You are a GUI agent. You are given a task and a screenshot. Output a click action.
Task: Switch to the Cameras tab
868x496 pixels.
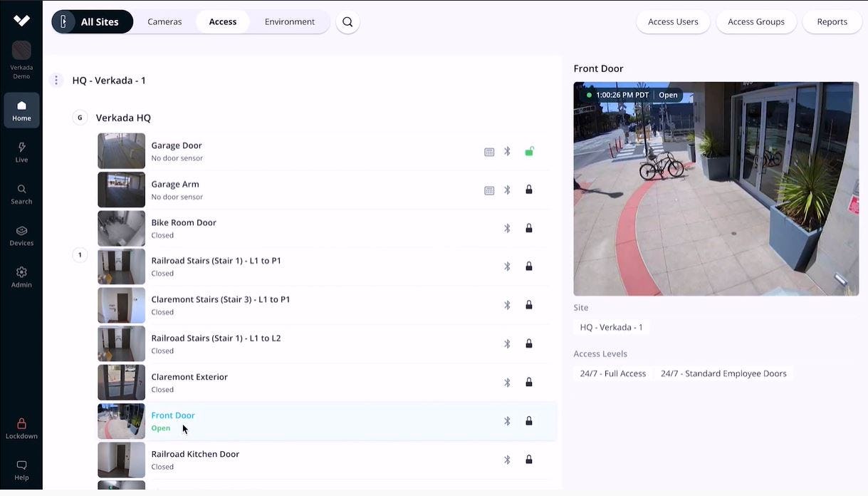tap(164, 21)
